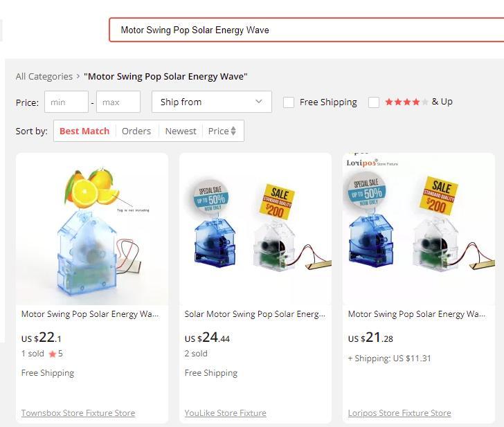504x427 pixels.
Task: Visit the YouLike Store Fixture link
Action: coord(225,413)
